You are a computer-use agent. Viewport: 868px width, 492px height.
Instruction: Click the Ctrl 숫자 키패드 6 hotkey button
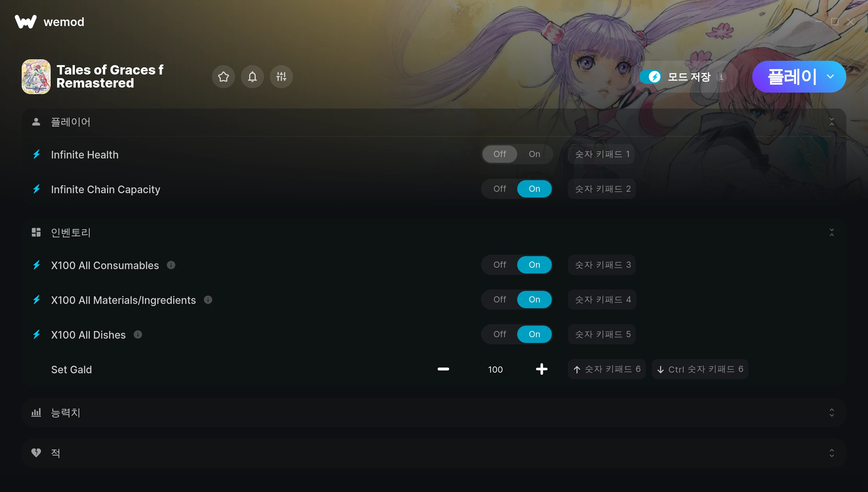(700, 369)
